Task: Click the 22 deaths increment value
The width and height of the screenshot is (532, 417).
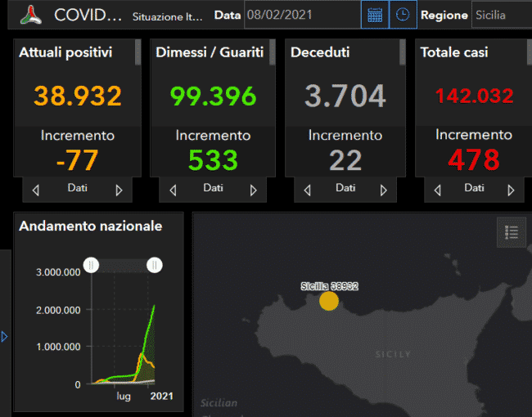Action: pyautogui.click(x=345, y=160)
